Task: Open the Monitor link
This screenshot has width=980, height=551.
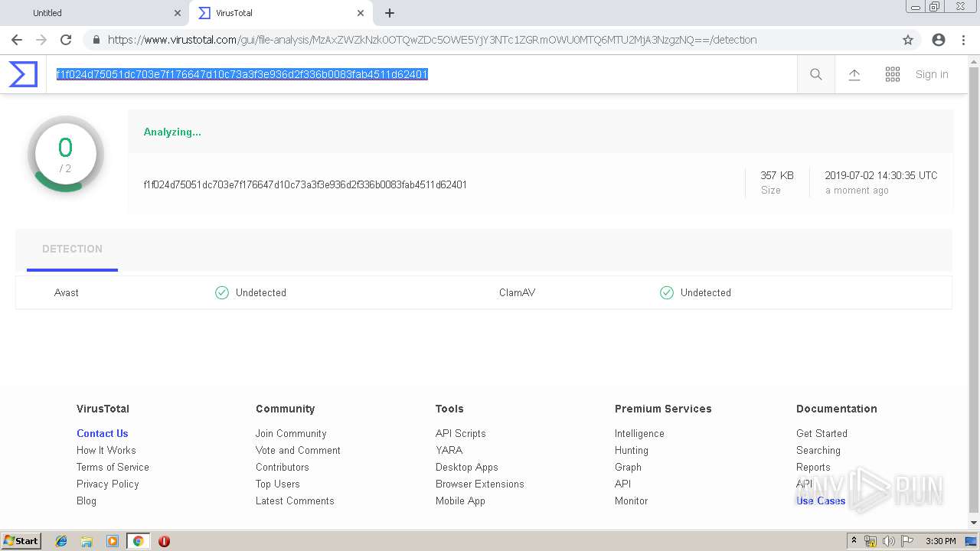Action: coord(631,500)
